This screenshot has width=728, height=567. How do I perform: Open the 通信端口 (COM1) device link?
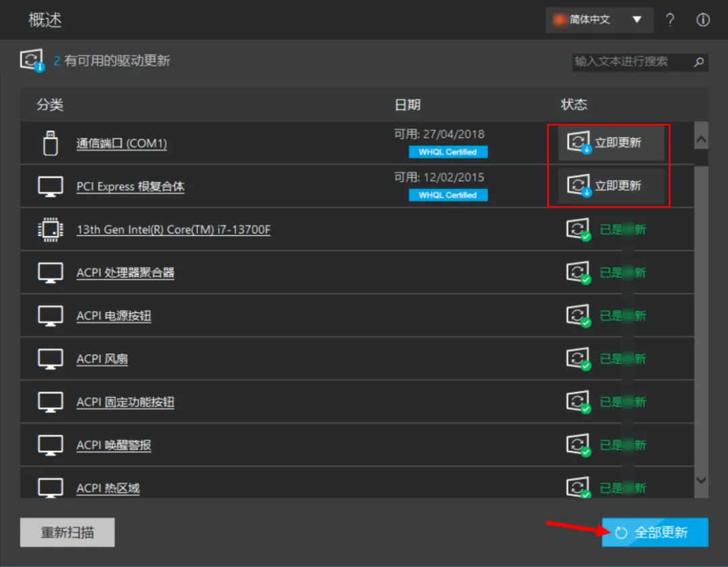point(121,144)
